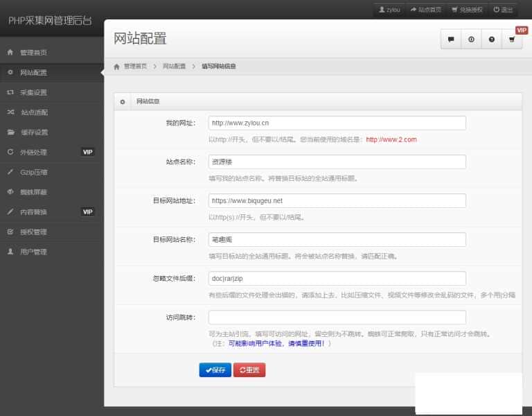This screenshot has height=416, width=532.
Task: Click the red http://www.2.com domain text
Action: (x=391, y=139)
